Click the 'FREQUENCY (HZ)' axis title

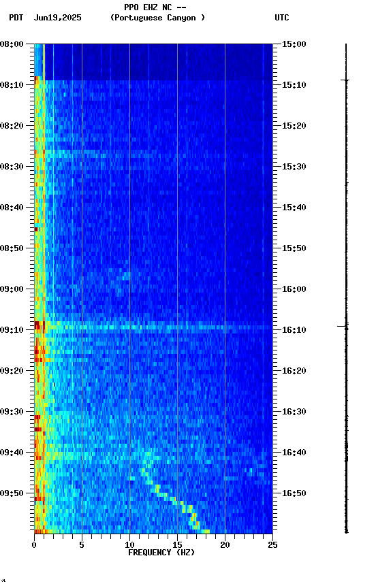click(x=161, y=553)
